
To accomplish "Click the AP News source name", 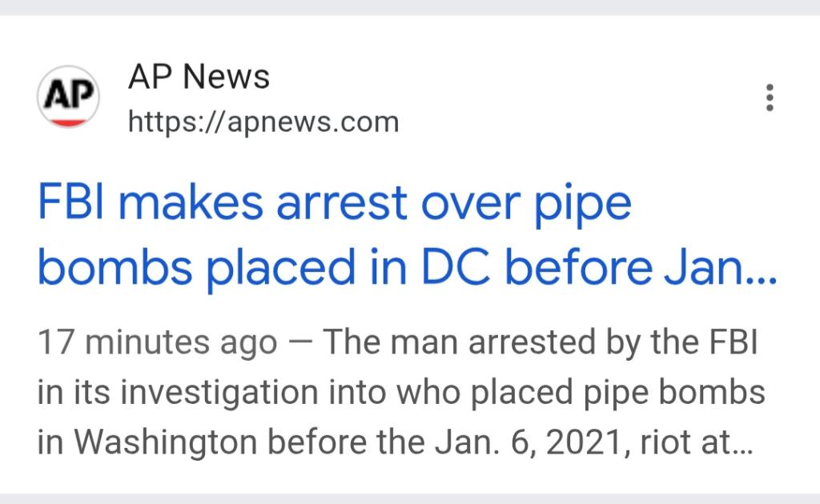I will click(x=199, y=78).
